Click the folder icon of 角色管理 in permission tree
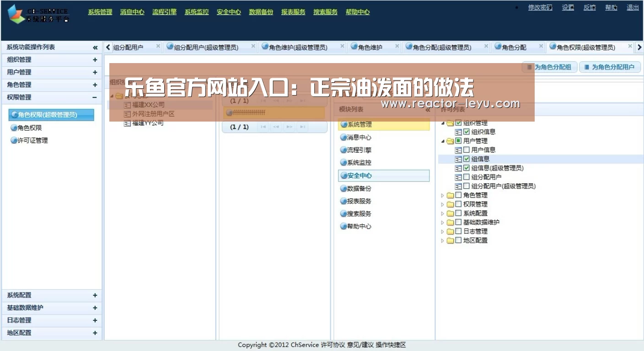Viewport: 644px width, 351px height. point(450,195)
